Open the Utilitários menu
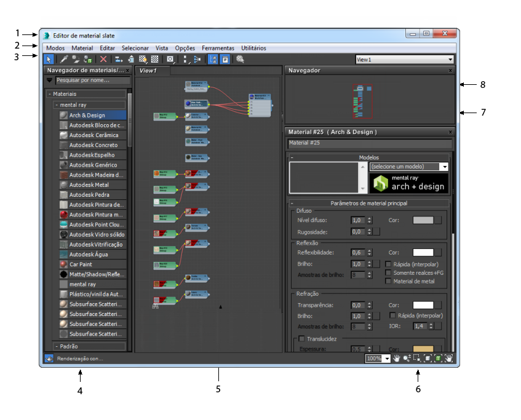Screen dimensions: 521x420 [253, 48]
